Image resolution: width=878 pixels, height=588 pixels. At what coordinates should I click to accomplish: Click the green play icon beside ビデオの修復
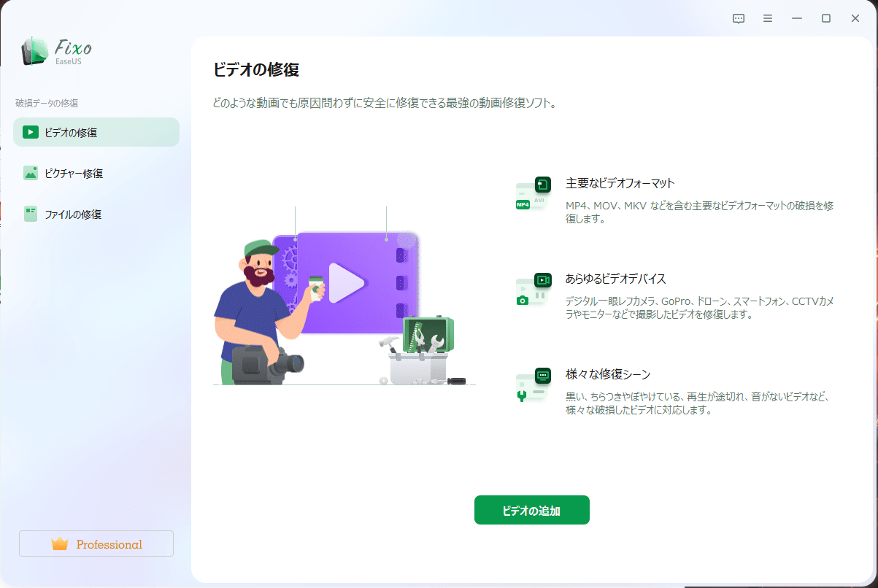(x=30, y=132)
